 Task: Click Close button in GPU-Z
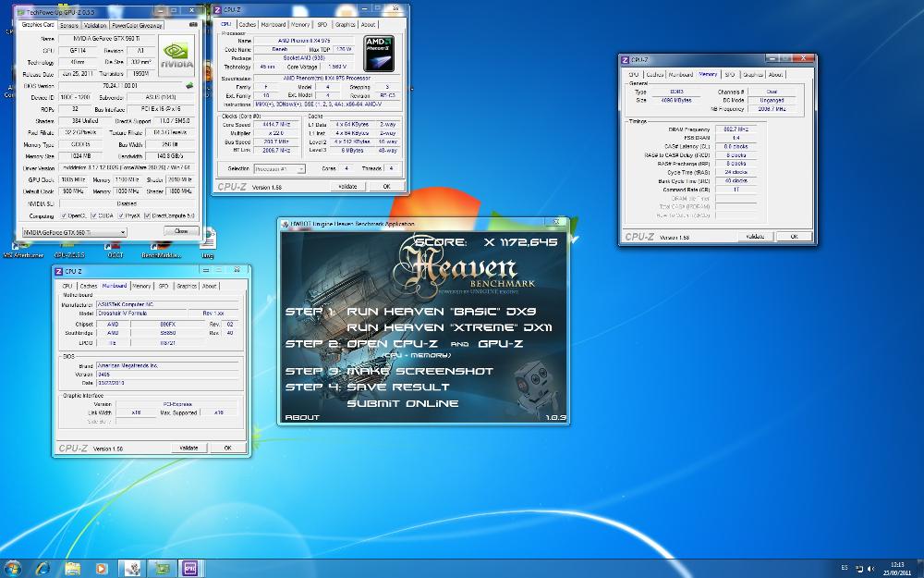pos(181,231)
